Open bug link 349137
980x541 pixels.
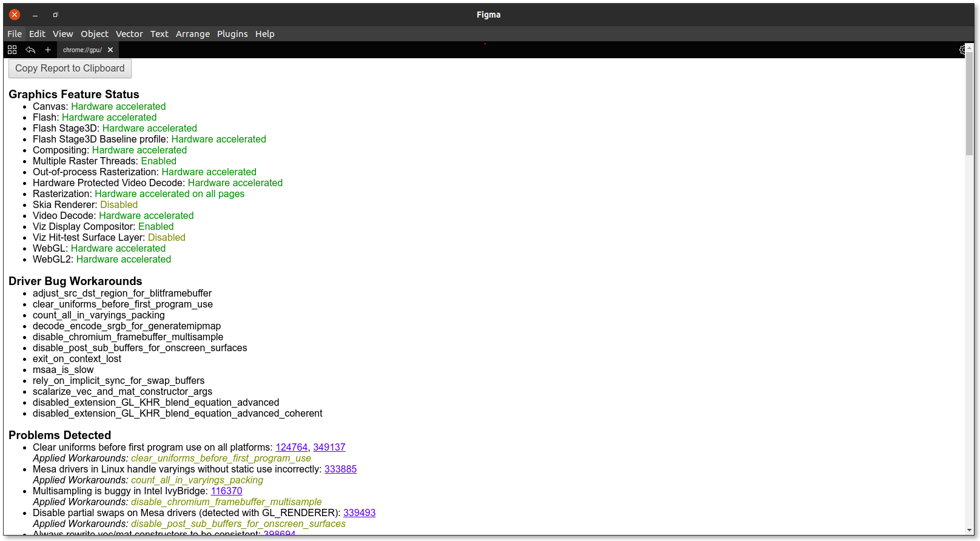point(329,448)
